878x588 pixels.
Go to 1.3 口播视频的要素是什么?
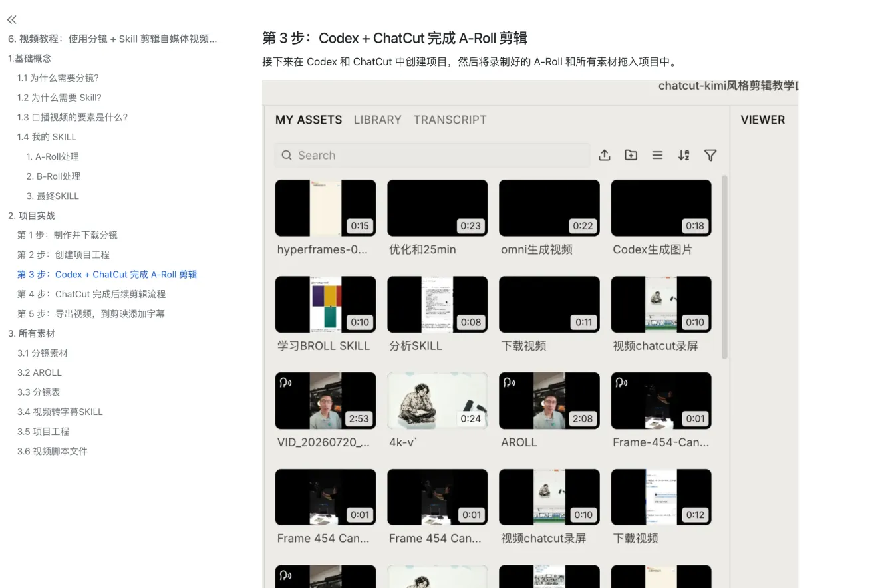point(73,117)
